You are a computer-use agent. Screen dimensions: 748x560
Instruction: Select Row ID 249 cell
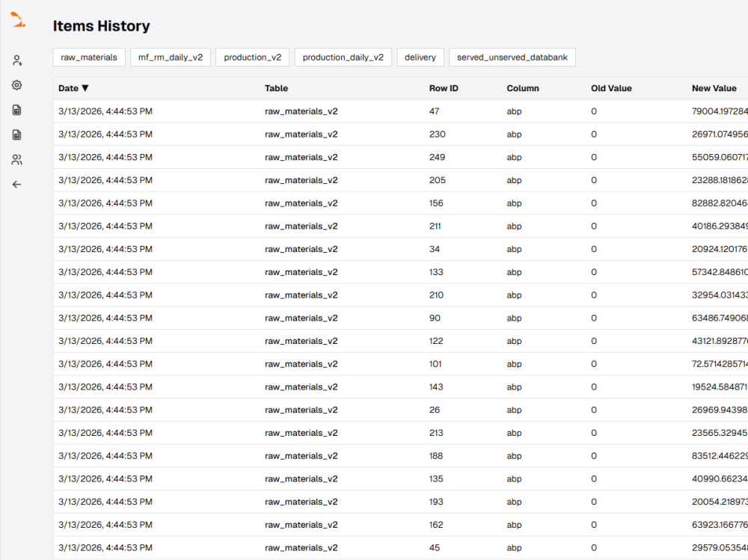click(437, 157)
